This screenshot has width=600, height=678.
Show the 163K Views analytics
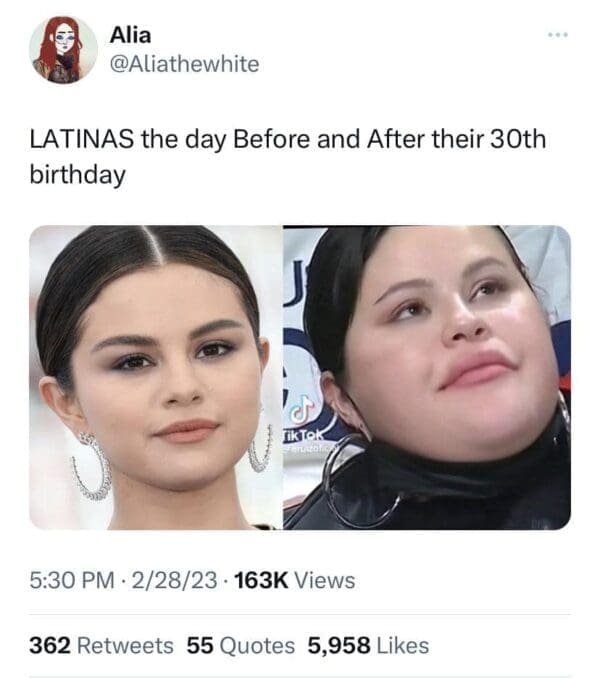(x=295, y=580)
